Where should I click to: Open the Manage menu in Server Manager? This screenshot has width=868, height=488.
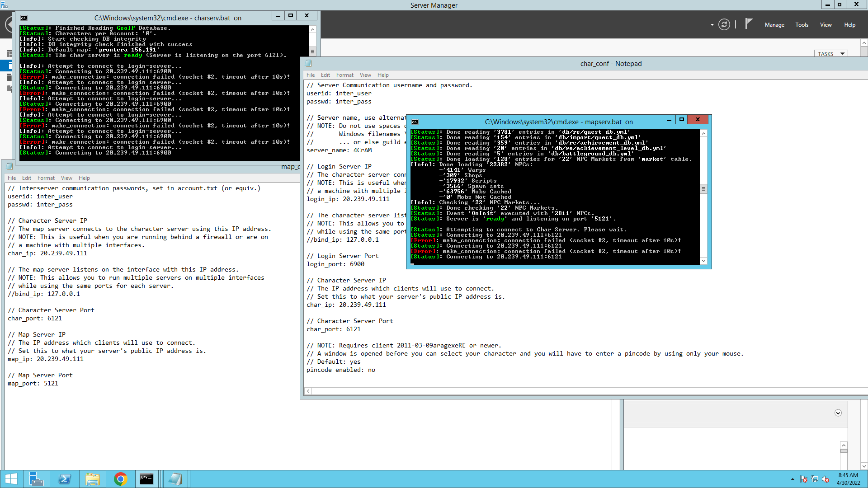click(774, 25)
